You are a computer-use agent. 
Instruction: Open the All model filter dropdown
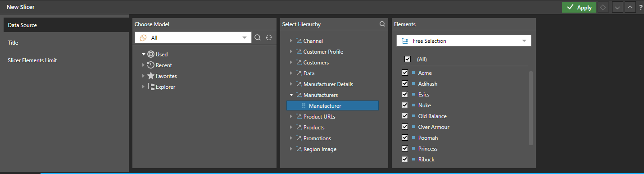pyautogui.click(x=193, y=38)
